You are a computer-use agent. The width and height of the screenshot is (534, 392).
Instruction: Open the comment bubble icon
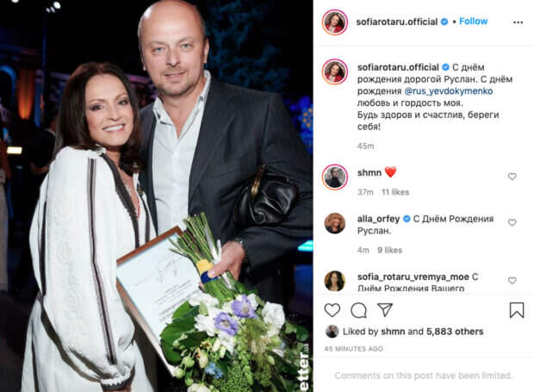(x=358, y=310)
